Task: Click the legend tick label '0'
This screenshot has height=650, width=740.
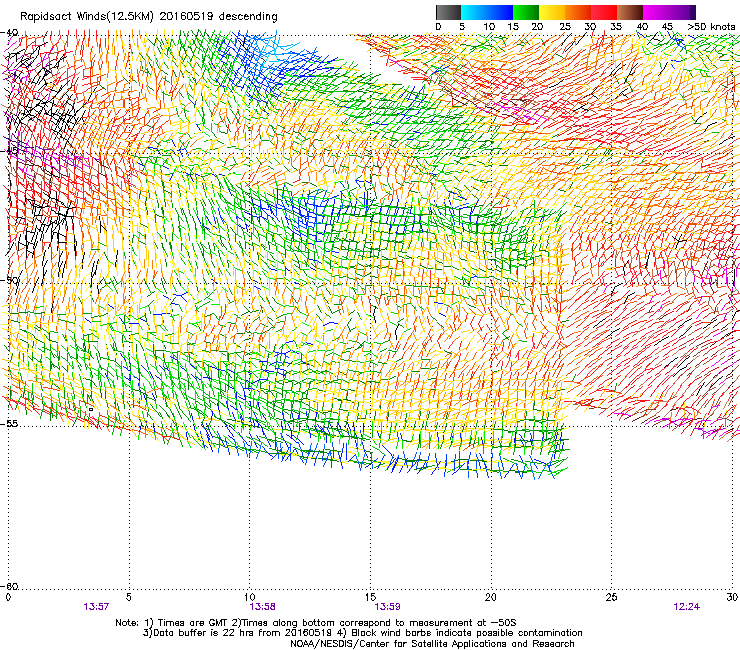Action: [438, 27]
